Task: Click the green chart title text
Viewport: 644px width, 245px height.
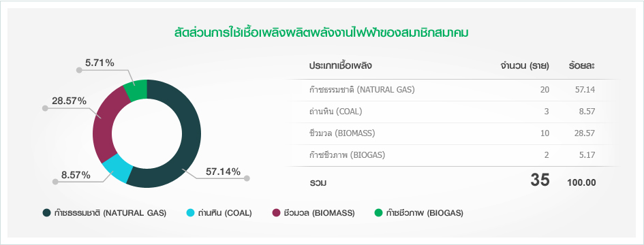Action: click(x=321, y=33)
